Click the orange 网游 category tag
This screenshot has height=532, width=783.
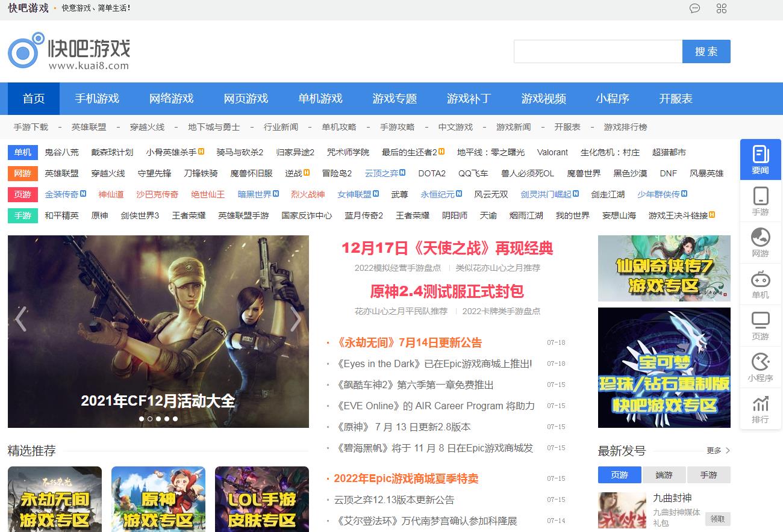[x=23, y=173]
